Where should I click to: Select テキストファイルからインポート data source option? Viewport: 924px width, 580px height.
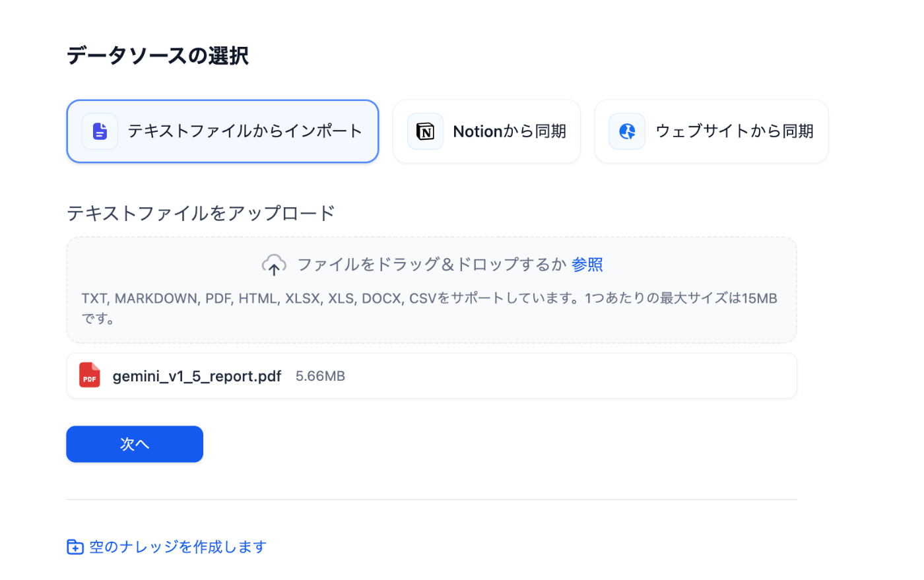(222, 131)
